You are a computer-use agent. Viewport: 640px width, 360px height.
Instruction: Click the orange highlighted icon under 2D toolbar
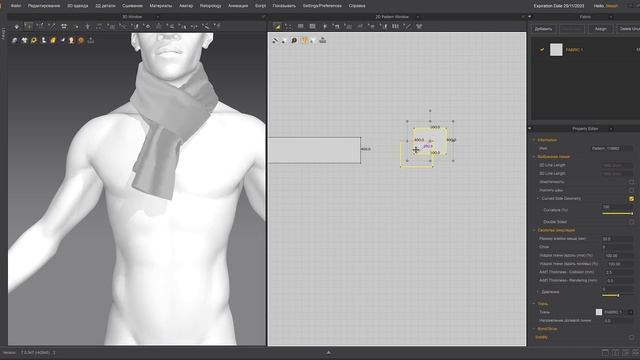click(304, 40)
